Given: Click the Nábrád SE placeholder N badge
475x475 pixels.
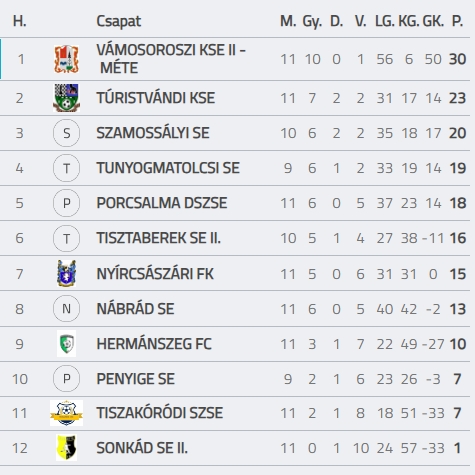Looking at the screenshot, I should pos(66,309).
